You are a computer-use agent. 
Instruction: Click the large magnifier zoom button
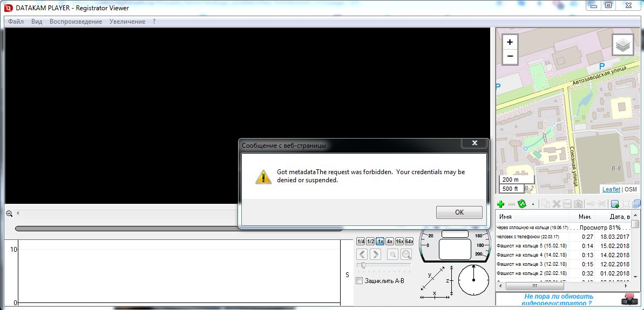click(x=405, y=254)
